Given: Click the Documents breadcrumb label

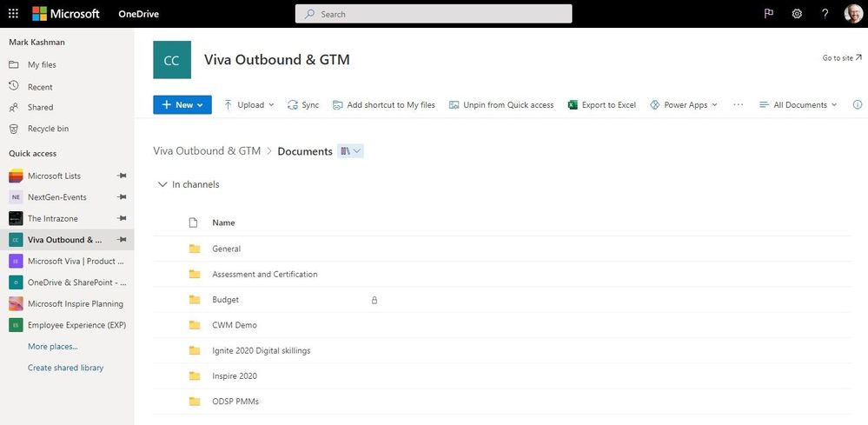Looking at the screenshot, I should coord(305,151).
